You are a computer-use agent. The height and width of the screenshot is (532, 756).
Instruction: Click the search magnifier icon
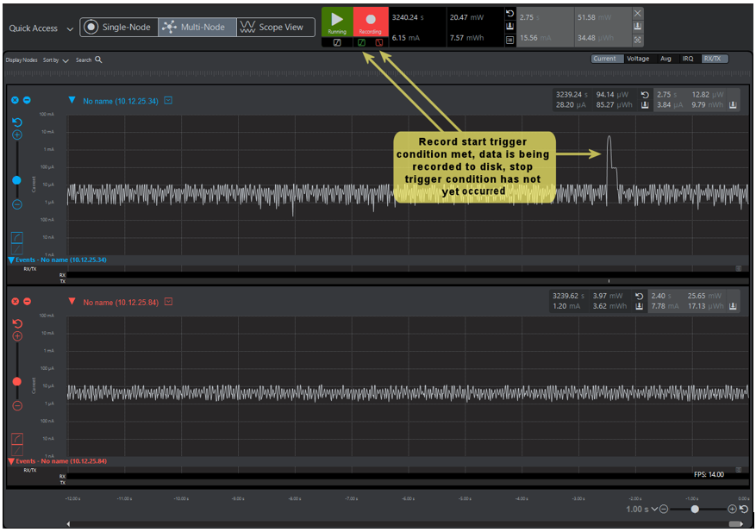click(x=98, y=60)
